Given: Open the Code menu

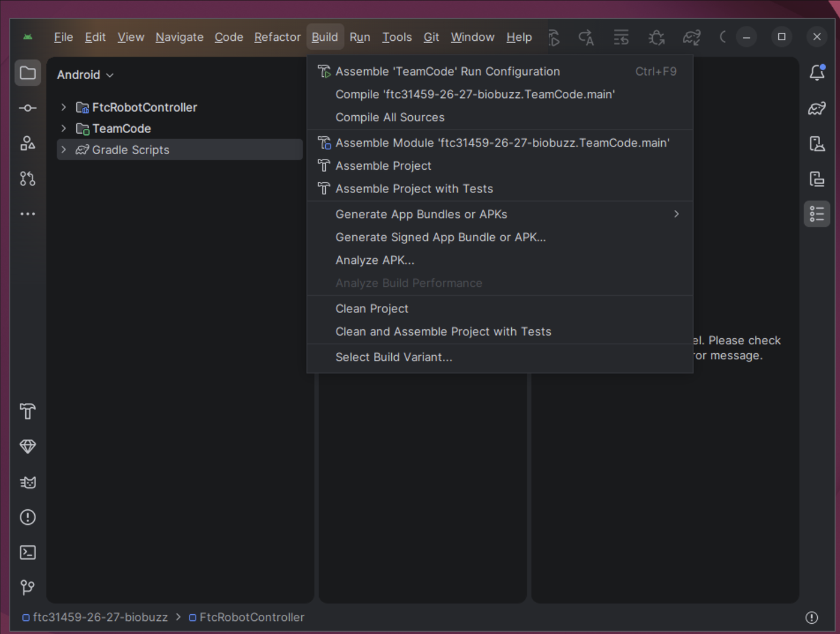Looking at the screenshot, I should 229,37.
